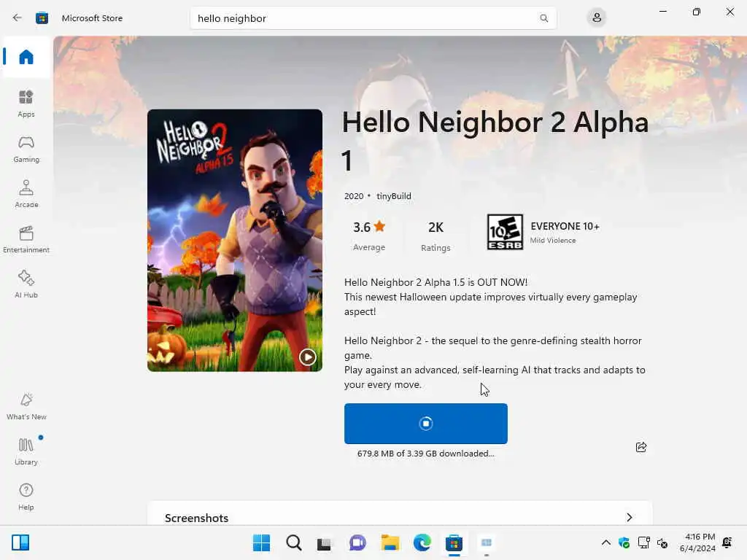Open the network status tray icon
The width and height of the screenshot is (747, 560).
[643, 542]
